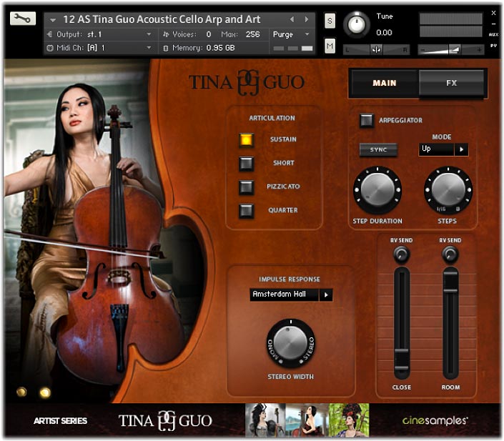Open the wrench instrument edit mode
Image resolution: width=504 pixels, height=441 pixels.
(22, 19)
